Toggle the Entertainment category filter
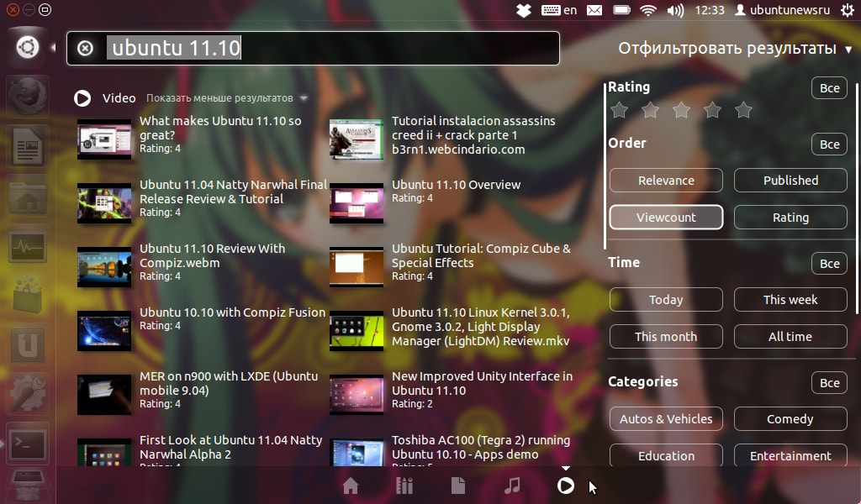 click(x=790, y=456)
